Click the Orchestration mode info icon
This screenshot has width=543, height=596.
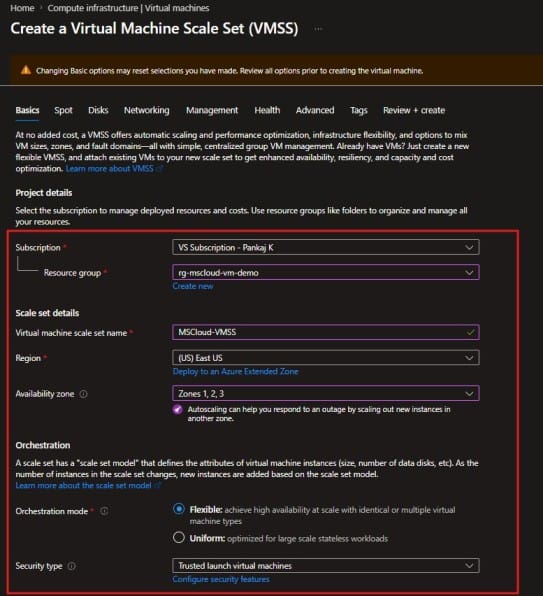tap(104, 511)
